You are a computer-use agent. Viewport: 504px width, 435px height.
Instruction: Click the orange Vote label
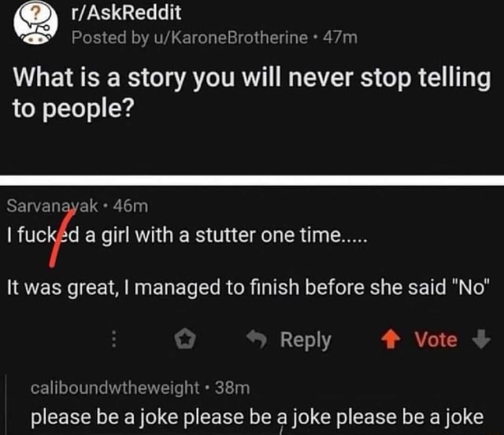click(435, 340)
